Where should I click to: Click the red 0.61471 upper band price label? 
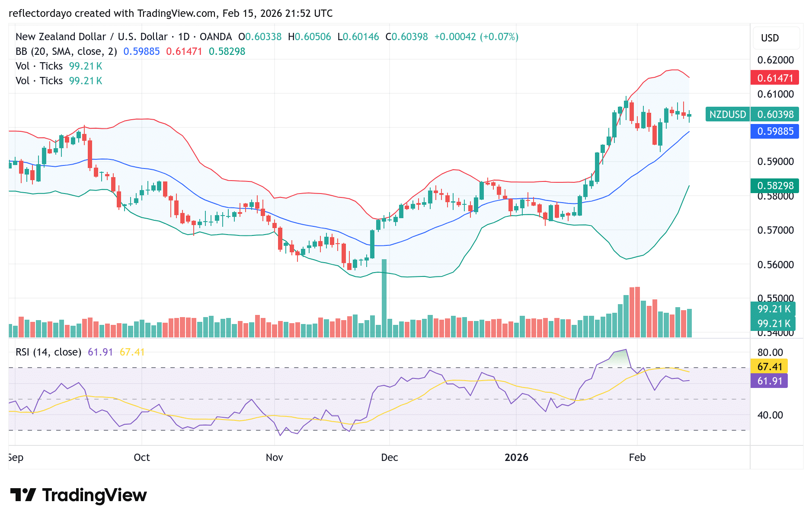click(x=776, y=78)
